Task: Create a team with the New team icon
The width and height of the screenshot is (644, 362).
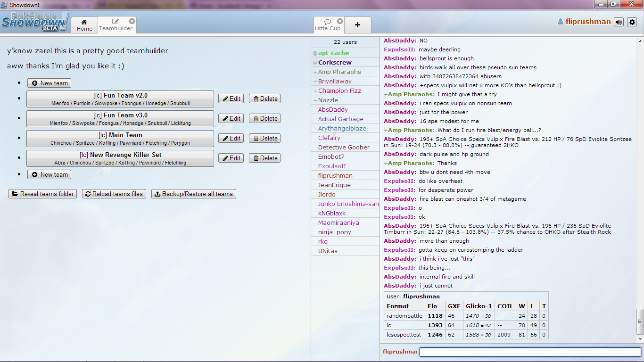Action: [x=35, y=83]
